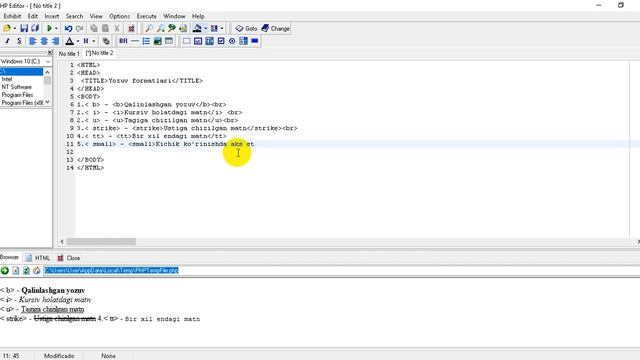This screenshot has height=360, width=640.
Task: Insert a form checkbox element
Action: 221,41
